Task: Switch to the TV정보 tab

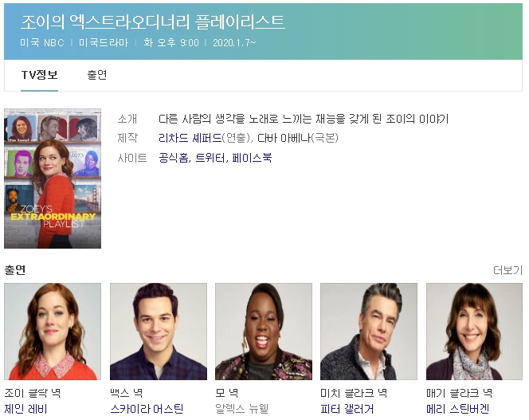Action: [39, 75]
